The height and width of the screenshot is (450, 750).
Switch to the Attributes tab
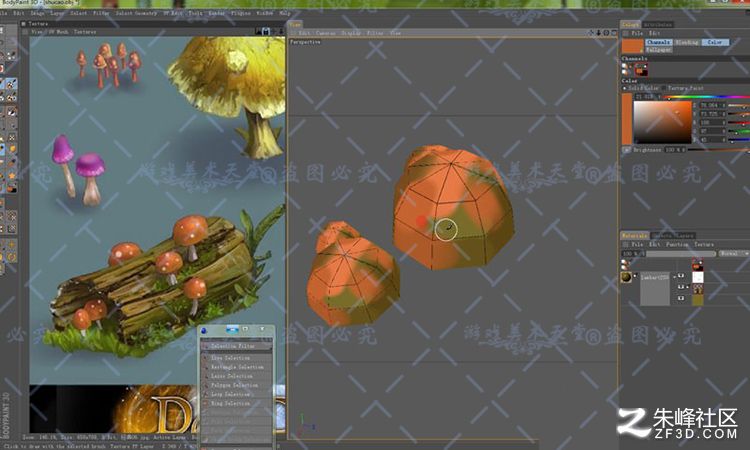click(658, 24)
